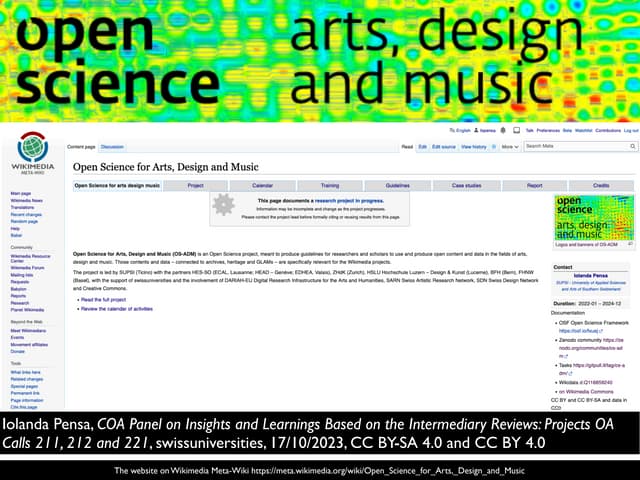Switch to the Discussion tab
The width and height of the screenshot is (640, 480).
click(111, 146)
